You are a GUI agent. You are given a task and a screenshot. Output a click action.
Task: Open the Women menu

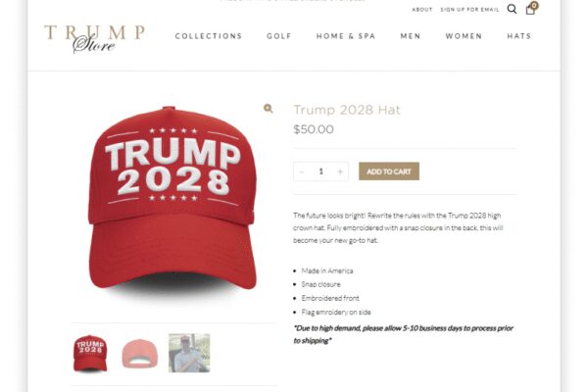(x=464, y=36)
